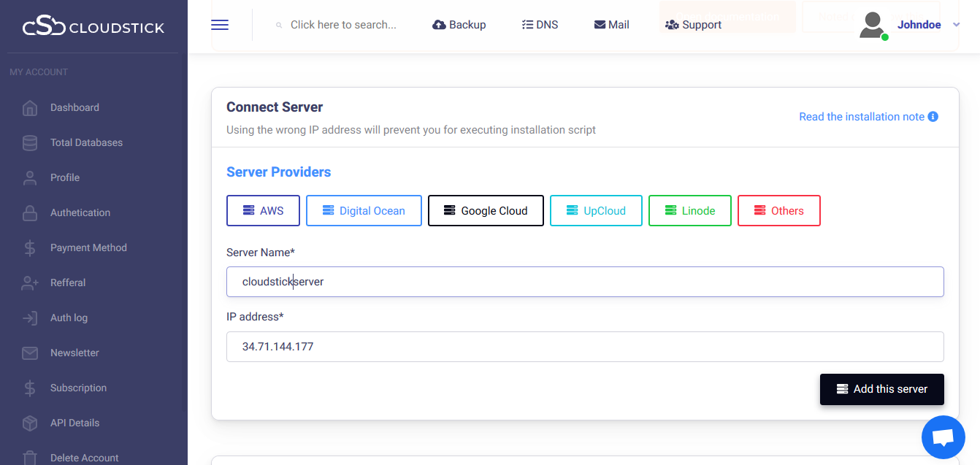980x465 pixels.
Task: Go to DNS in top navigation
Action: tap(540, 25)
